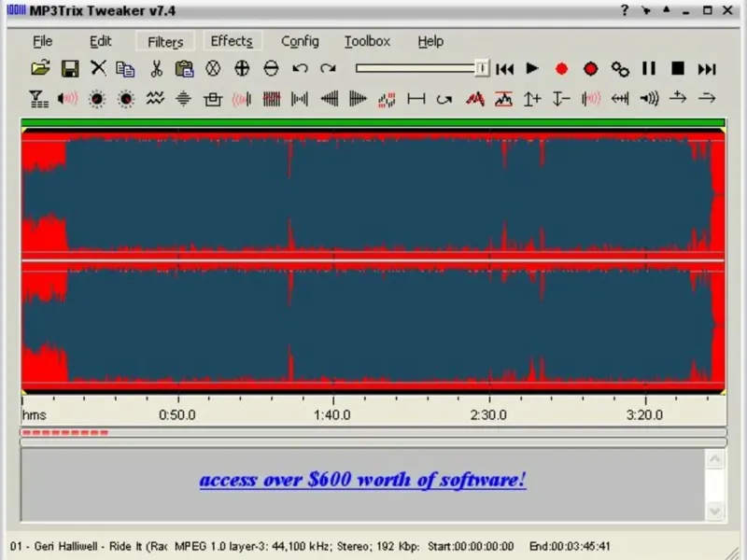Click the right arrow with plus icon
747x560 pixels.
pos(678,98)
